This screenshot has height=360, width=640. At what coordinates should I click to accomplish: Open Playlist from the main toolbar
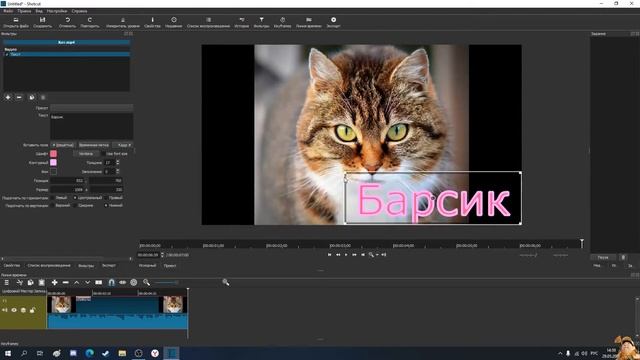(208, 20)
